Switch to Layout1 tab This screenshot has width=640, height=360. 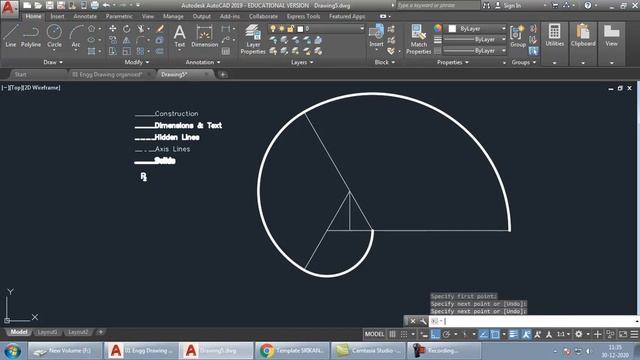47,332
